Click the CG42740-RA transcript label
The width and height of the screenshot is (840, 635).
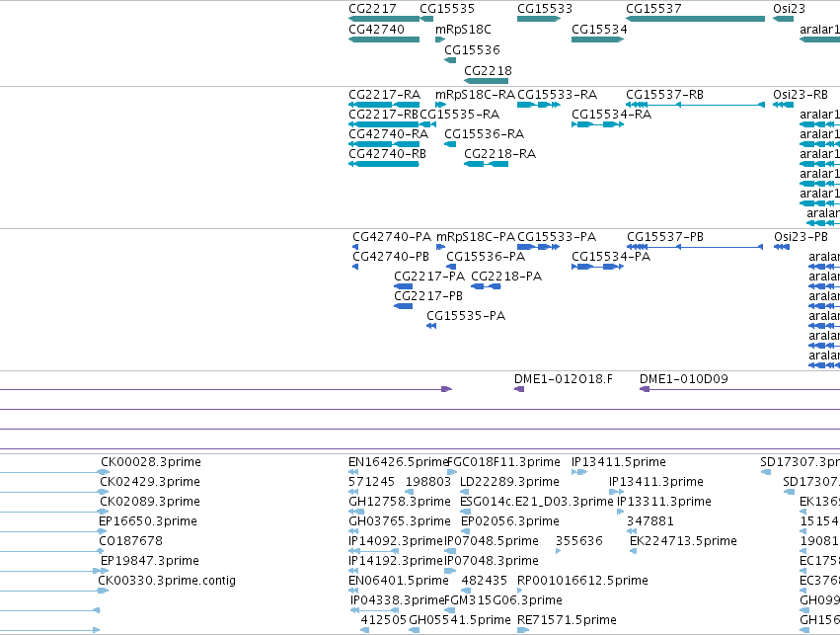point(388,134)
